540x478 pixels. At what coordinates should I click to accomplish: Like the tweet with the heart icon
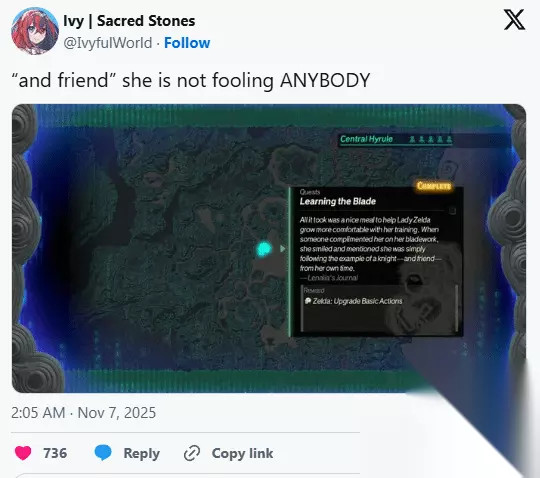click(x=23, y=453)
